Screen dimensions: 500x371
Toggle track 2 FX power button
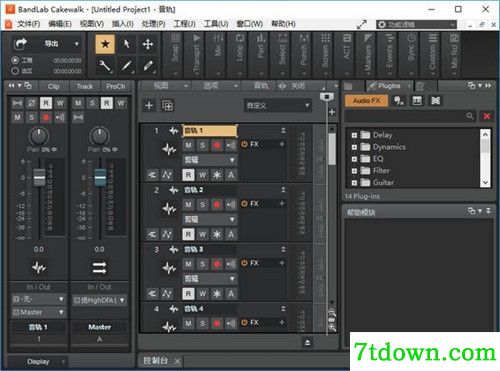click(x=244, y=204)
